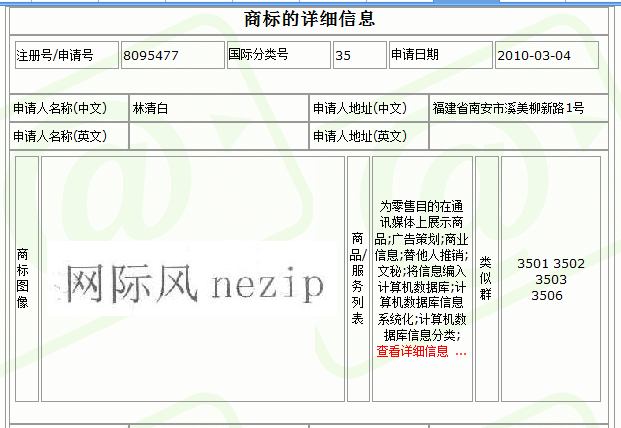Select similar group codes 3501 3502
621x428 pixels.
pyautogui.click(x=551, y=264)
